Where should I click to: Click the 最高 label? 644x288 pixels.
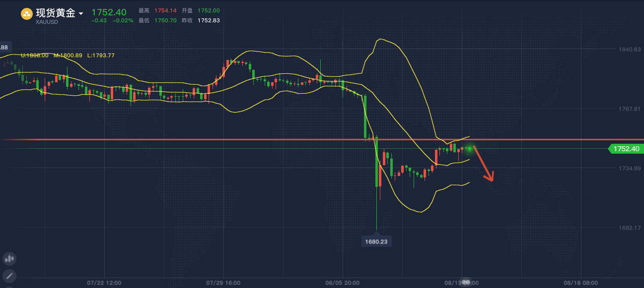click(144, 10)
